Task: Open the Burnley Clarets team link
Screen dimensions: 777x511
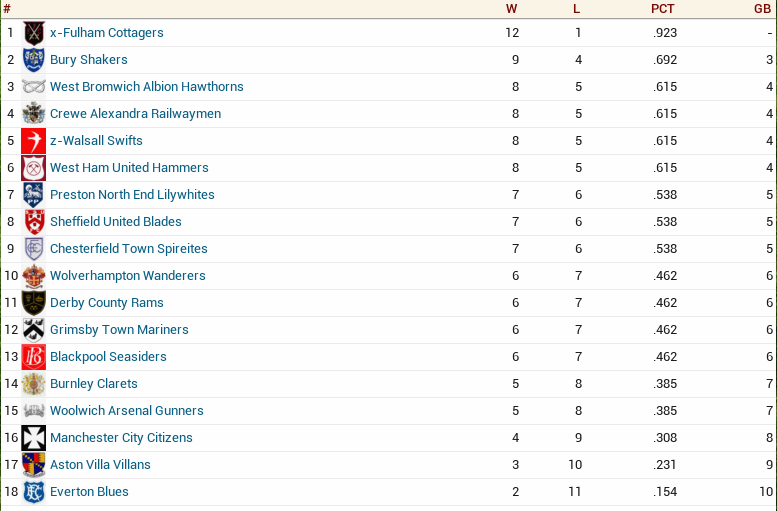Action: tap(94, 384)
